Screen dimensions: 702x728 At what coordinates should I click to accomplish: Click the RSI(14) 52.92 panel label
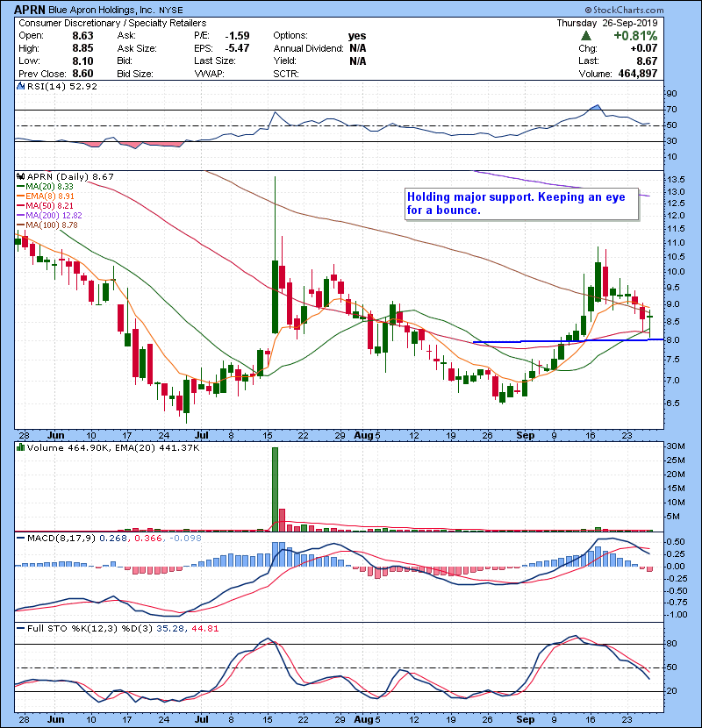pyautogui.click(x=62, y=86)
